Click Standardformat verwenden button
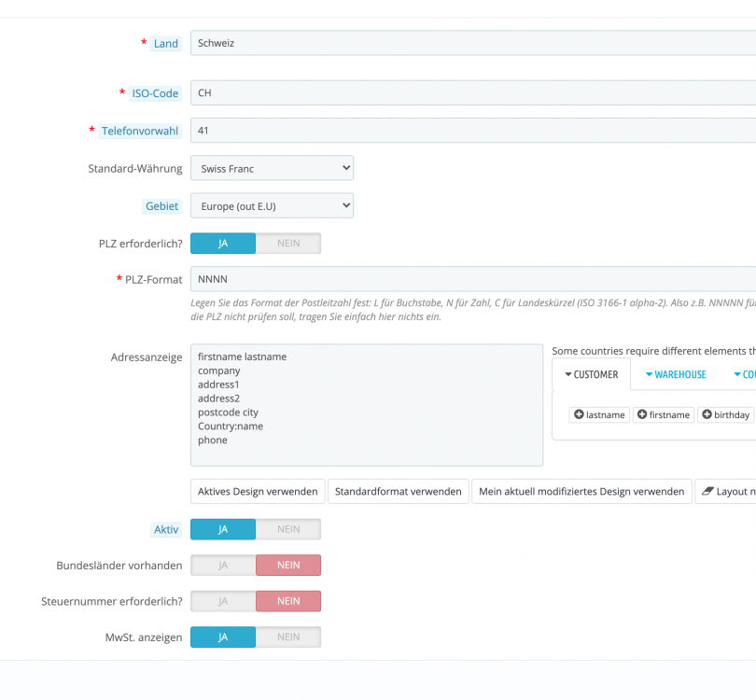The width and height of the screenshot is (756, 700). coord(399,491)
